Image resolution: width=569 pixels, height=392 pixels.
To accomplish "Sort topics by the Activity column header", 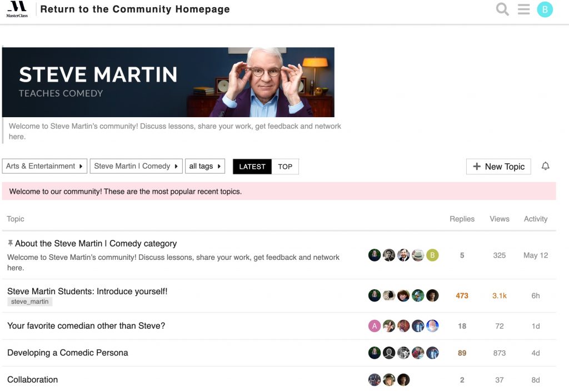I will 536,219.
